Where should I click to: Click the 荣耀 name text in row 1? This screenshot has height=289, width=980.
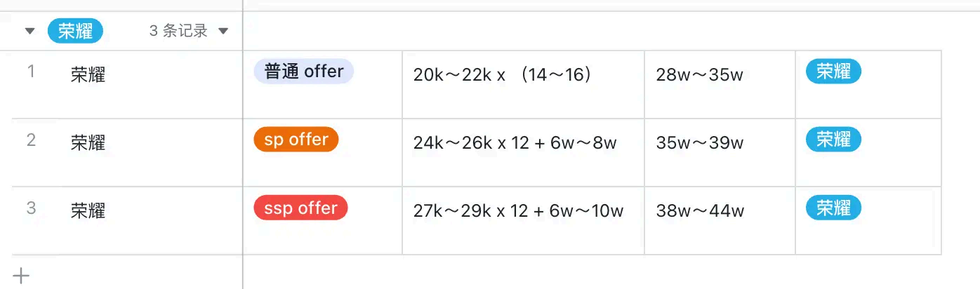coord(88,75)
